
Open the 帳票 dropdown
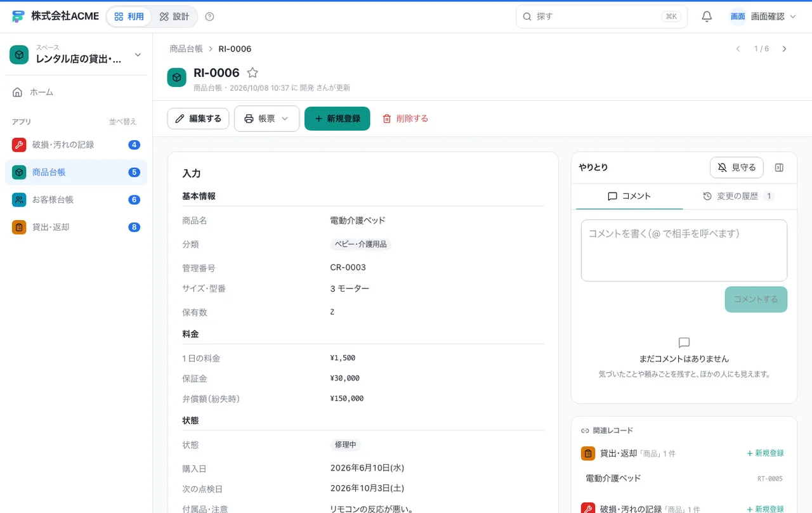click(266, 119)
